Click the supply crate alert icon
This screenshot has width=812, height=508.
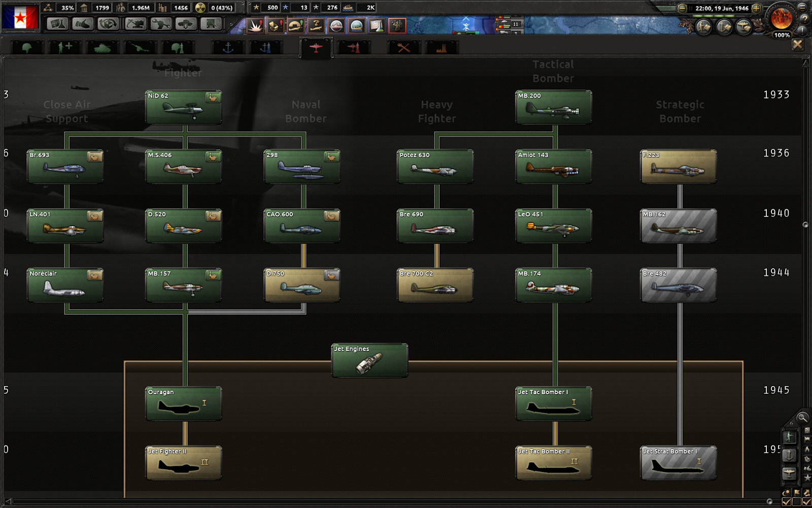[x=276, y=25]
